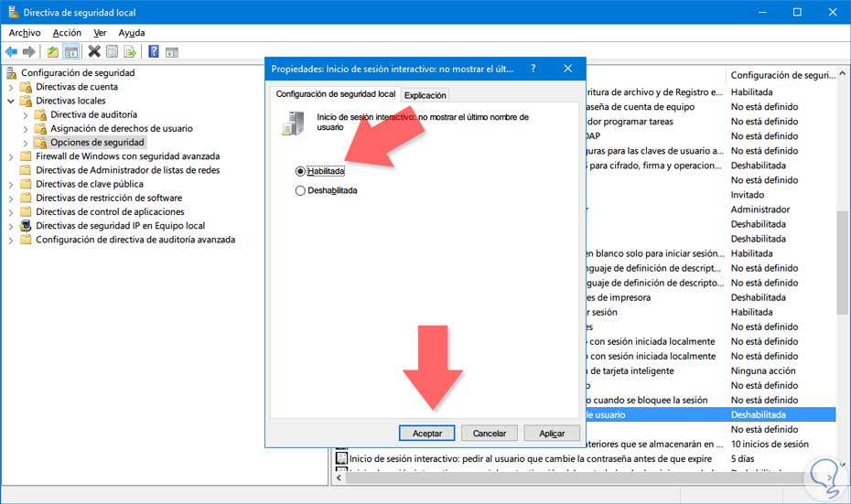
Task: Expand the Directiva de auditoría node
Action: tap(26, 115)
